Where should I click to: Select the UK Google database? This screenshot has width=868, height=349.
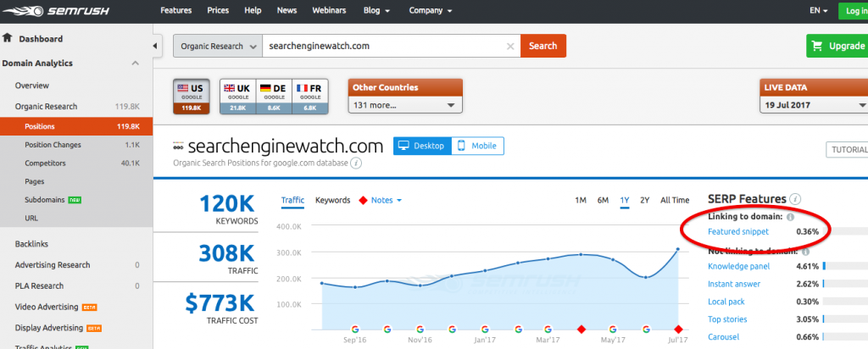[237, 97]
